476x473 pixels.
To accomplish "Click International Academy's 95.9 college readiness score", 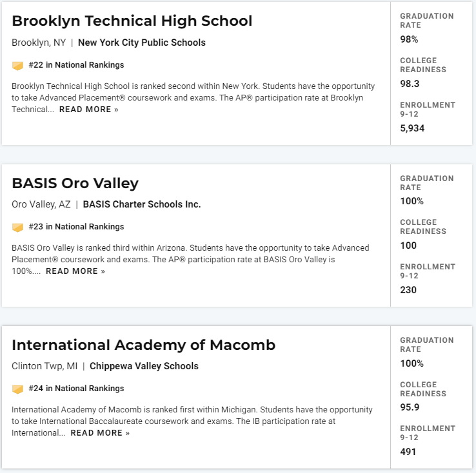I will click(410, 407).
